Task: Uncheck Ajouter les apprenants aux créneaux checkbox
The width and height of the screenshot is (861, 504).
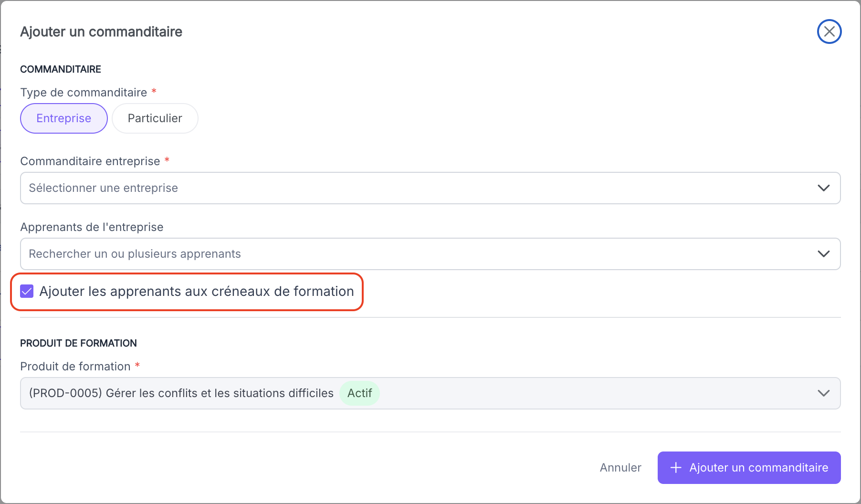Action: click(x=27, y=291)
